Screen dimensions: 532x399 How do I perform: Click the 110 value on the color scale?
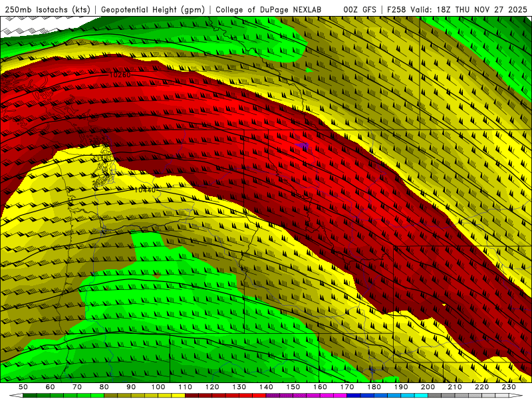pos(185,387)
